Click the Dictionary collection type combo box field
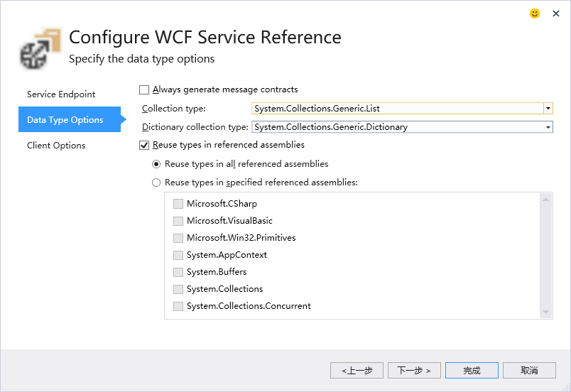Viewport: 571px width, 392px height. [402, 127]
